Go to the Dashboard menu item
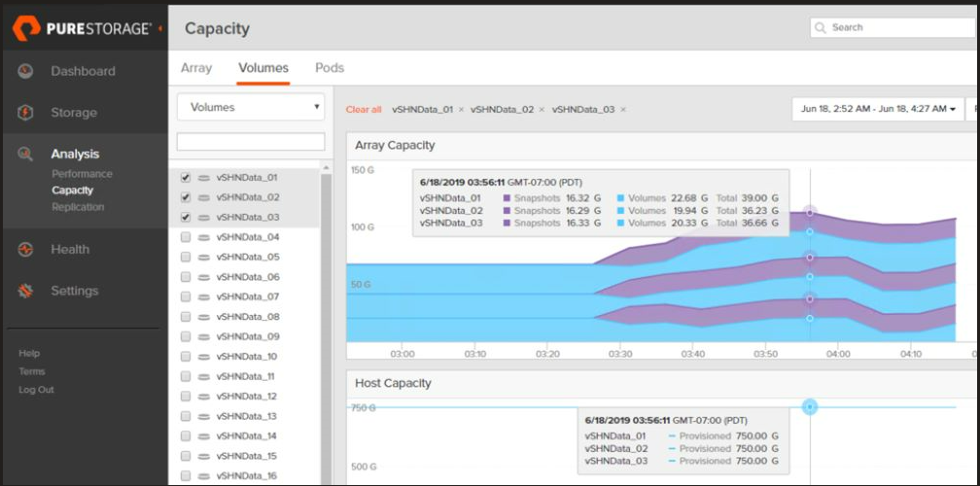 [x=84, y=71]
